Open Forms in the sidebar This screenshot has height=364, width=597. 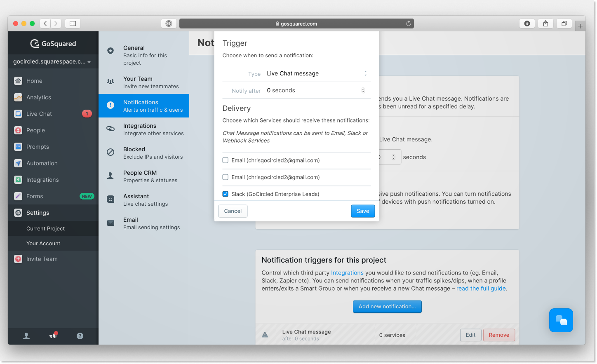pos(53,196)
